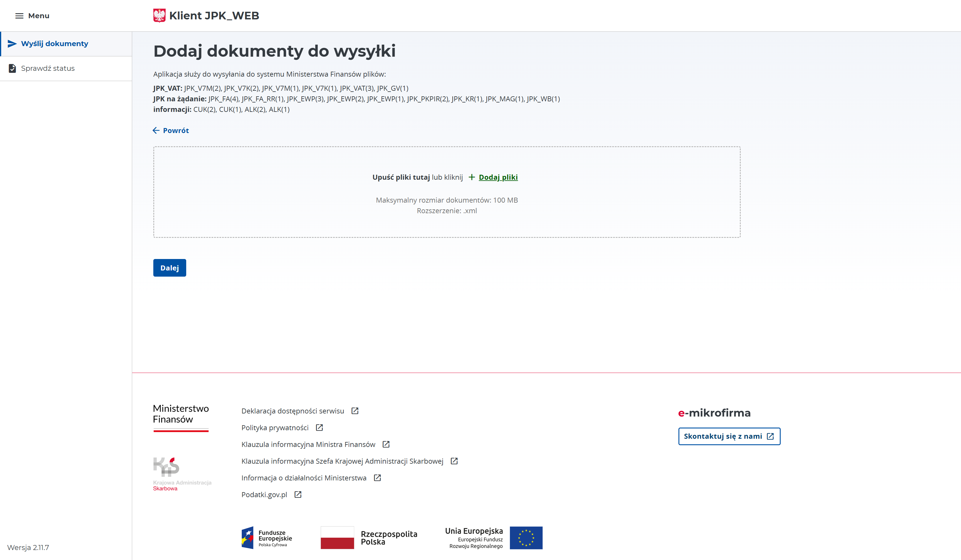Click the Klient JPK_WEB title
This screenshot has width=961, height=560.
coord(214,16)
